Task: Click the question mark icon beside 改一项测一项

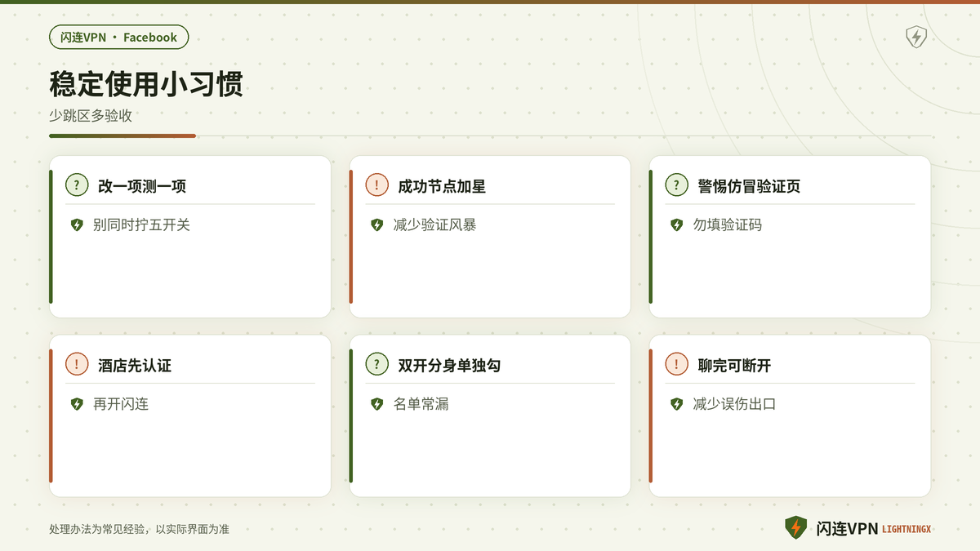Action: 77,185
